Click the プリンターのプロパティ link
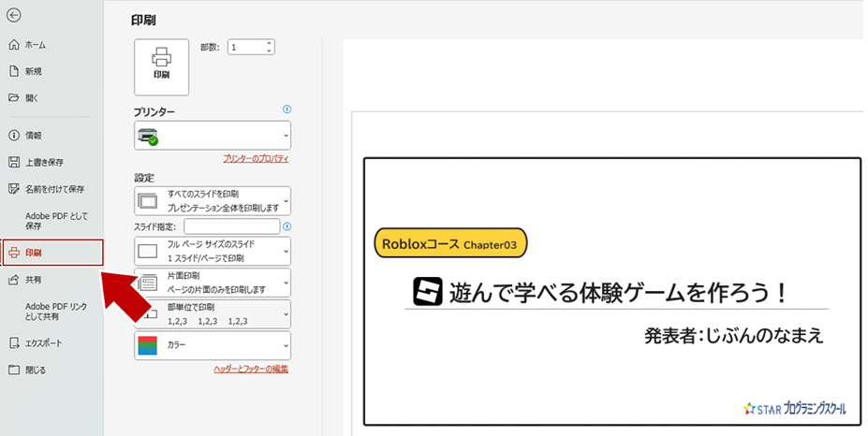Image resolution: width=868 pixels, height=436 pixels. point(256,159)
